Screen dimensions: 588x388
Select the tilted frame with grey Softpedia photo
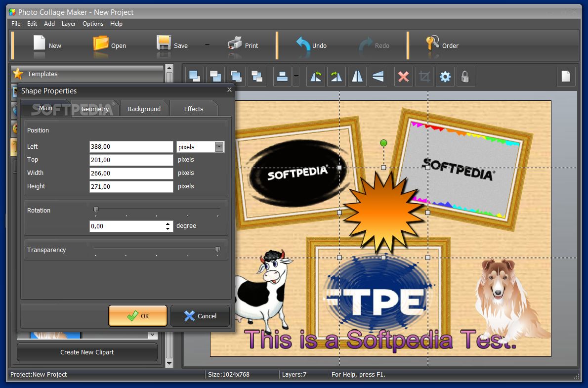pyautogui.click(x=462, y=170)
